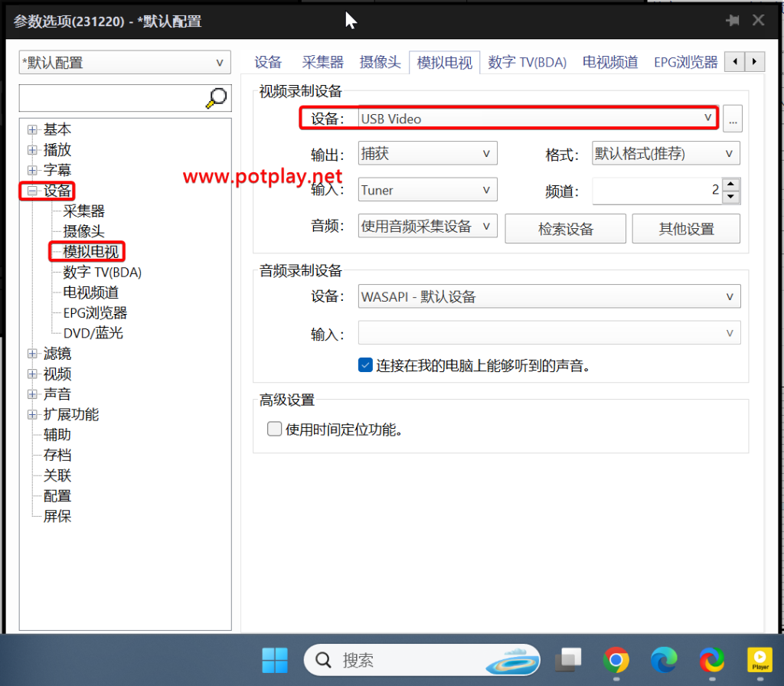Expand the 基本 tree node
The image size is (784, 686).
[x=32, y=130]
